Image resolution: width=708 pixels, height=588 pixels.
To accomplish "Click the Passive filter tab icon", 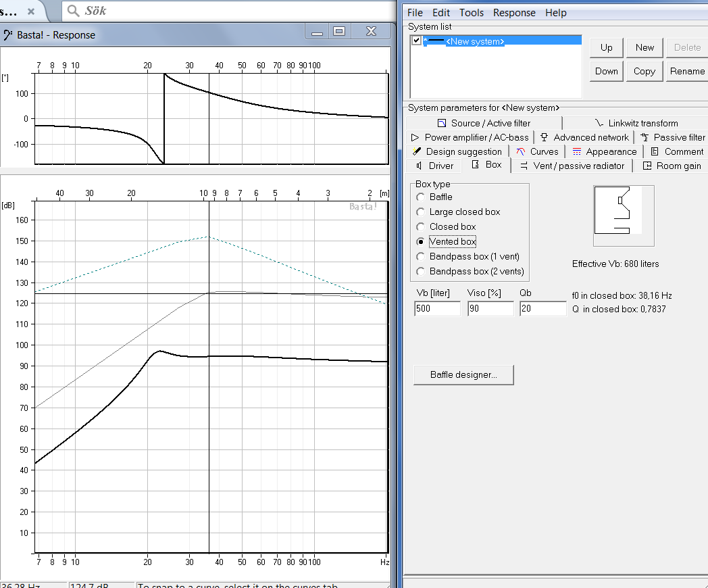I will [644, 137].
